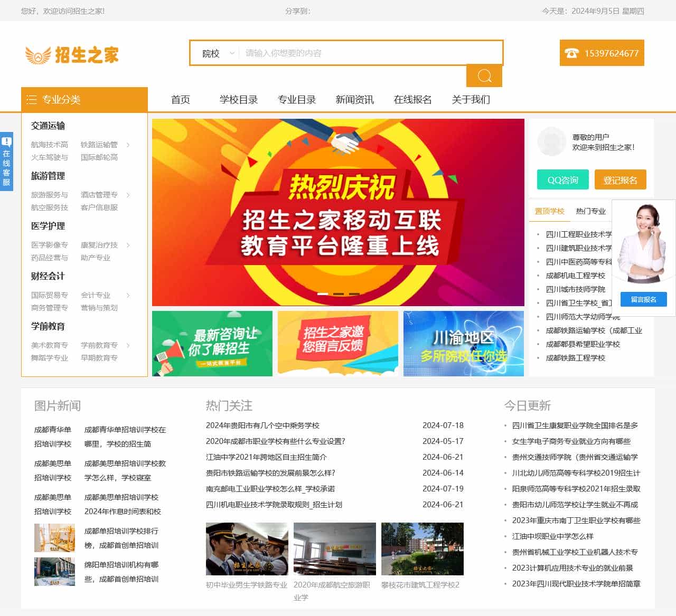Switch to the 热门专业 tab

[591, 211]
